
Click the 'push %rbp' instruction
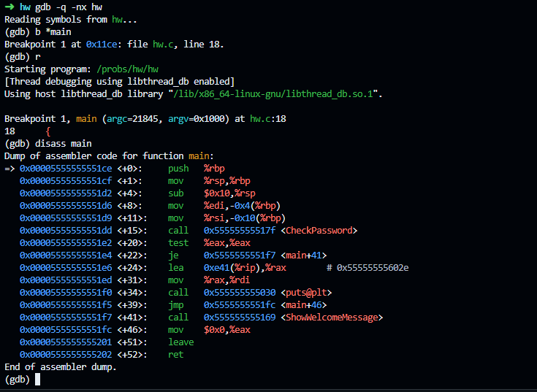(197, 169)
